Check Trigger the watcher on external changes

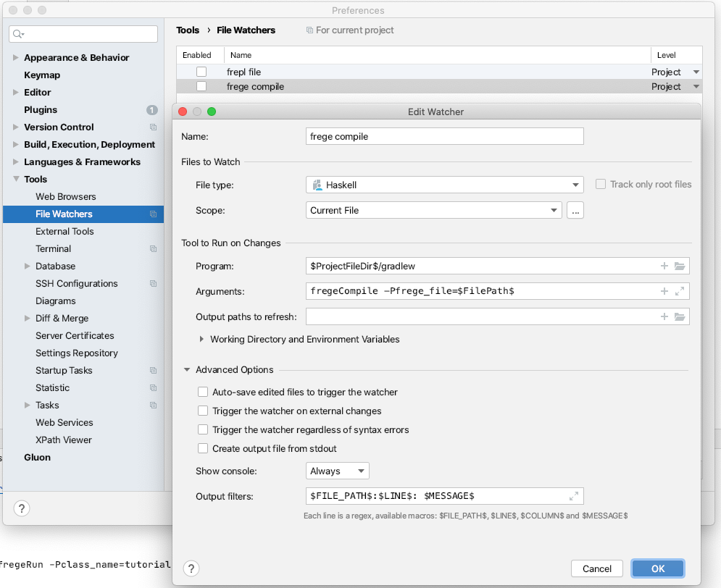pyautogui.click(x=202, y=410)
